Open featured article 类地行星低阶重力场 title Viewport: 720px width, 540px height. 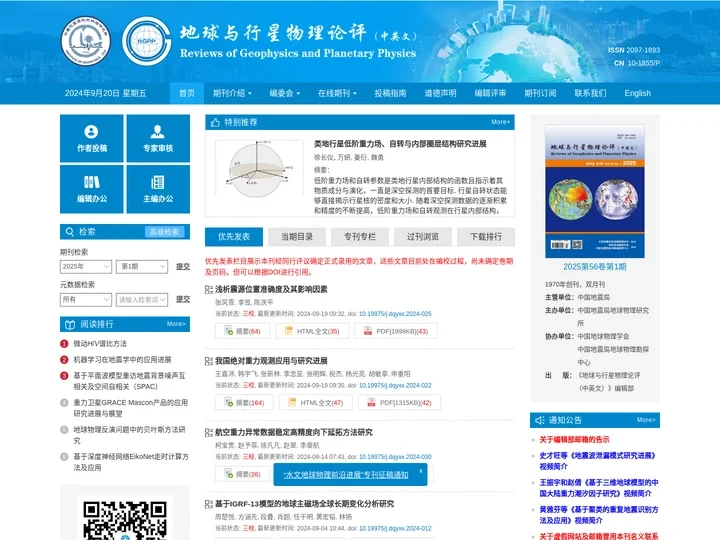(400, 144)
